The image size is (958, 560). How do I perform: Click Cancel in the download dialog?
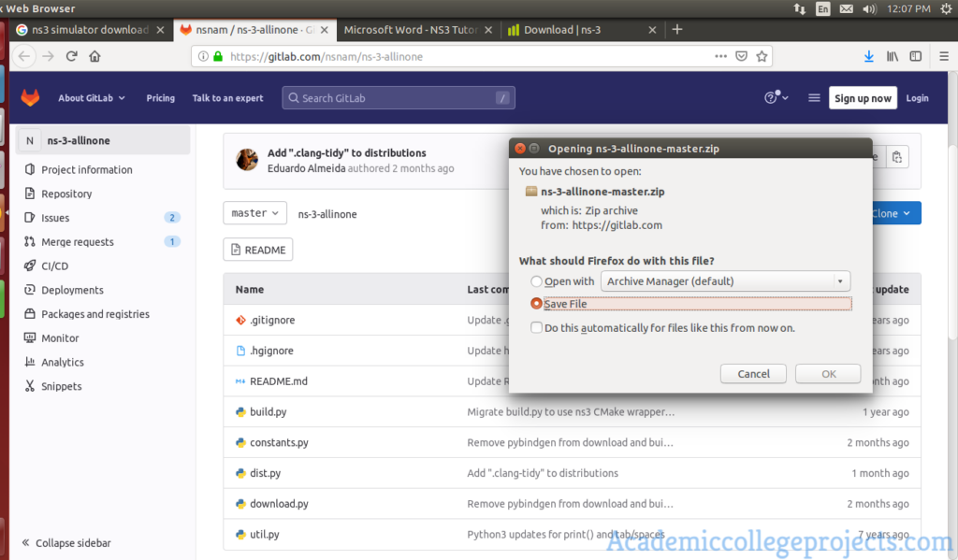pyautogui.click(x=753, y=374)
